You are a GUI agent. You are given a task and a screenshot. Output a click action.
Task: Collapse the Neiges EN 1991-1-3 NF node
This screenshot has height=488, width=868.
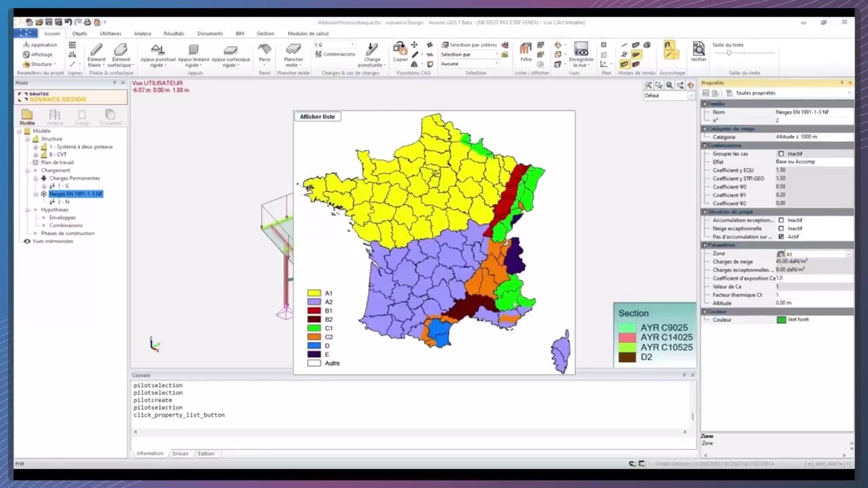[x=36, y=194]
